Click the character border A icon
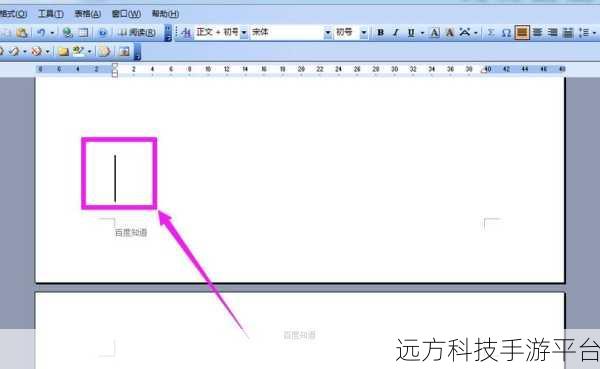This screenshot has width=600, height=369. pos(435,33)
